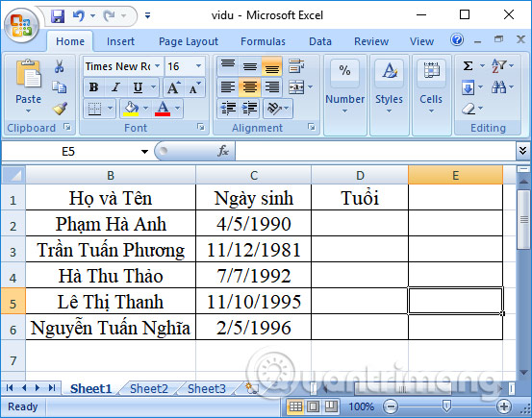
Task: Enable Wrap Text
Action: [x=296, y=65]
